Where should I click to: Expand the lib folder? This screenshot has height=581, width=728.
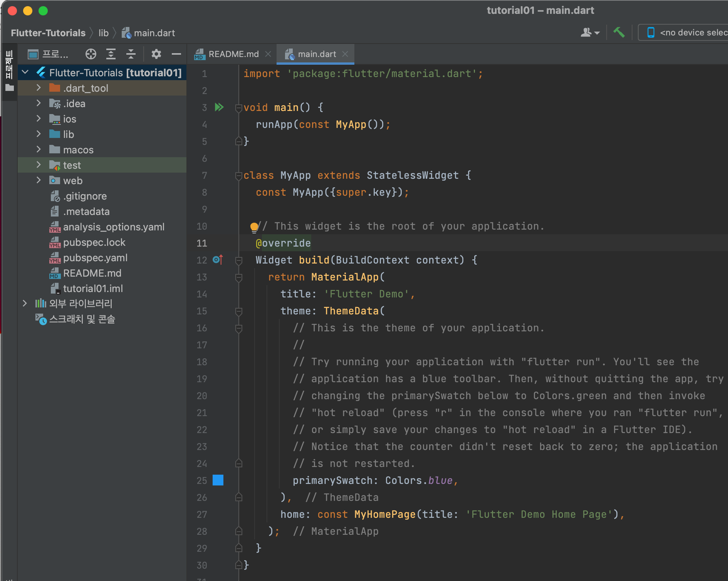[39, 134]
